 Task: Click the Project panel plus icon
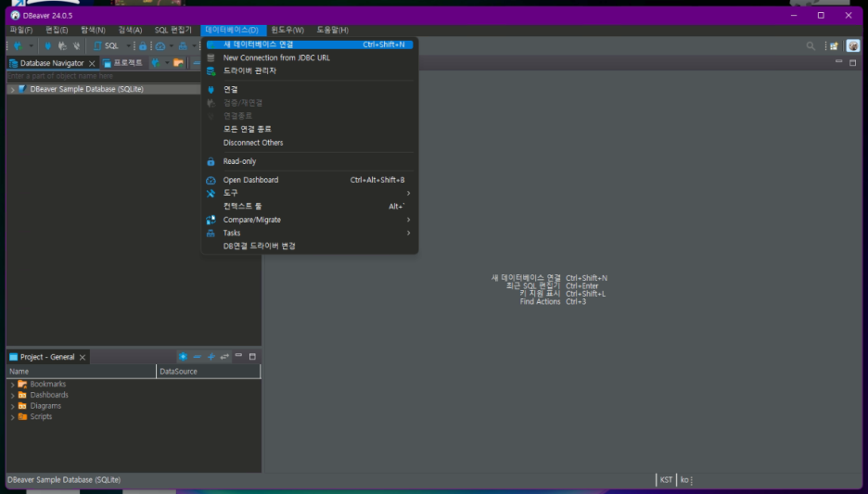pyautogui.click(x=211, y=357)
